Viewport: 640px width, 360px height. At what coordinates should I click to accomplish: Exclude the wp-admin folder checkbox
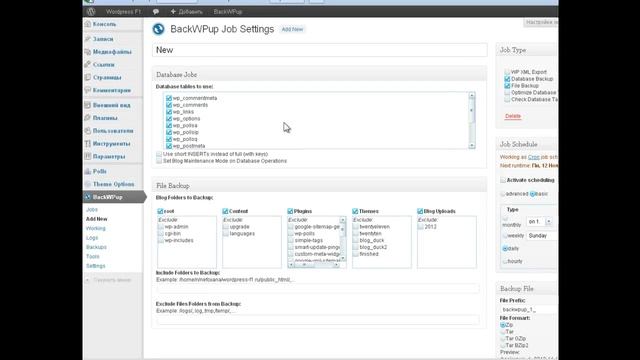(x=161, y=227)
